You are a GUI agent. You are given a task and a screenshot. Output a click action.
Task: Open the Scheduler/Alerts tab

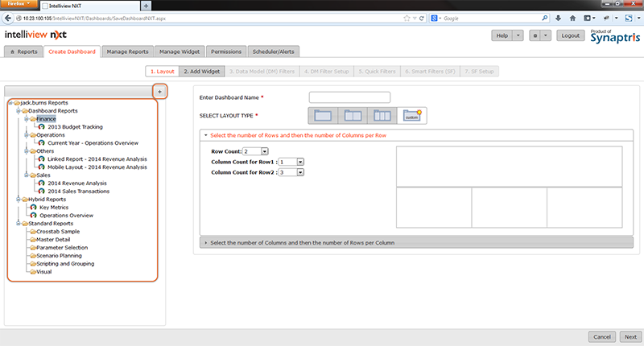pos(273,51)
